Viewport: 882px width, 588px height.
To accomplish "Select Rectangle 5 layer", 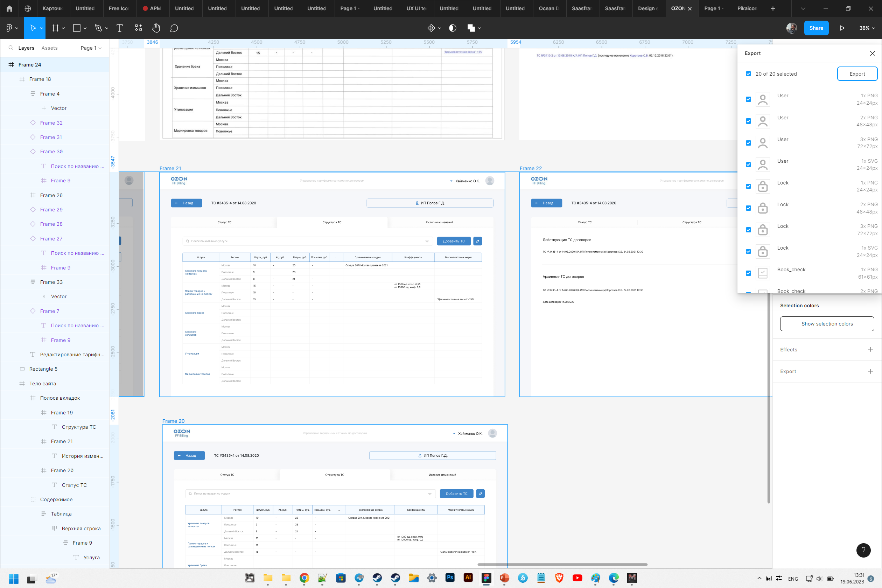I will (x=55, y=369).
